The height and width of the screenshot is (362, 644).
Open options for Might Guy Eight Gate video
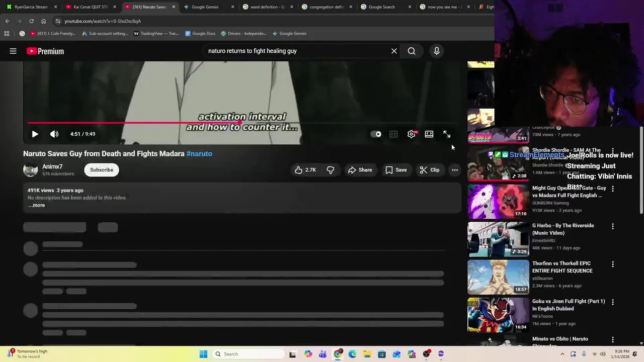(x=613, y=189)
